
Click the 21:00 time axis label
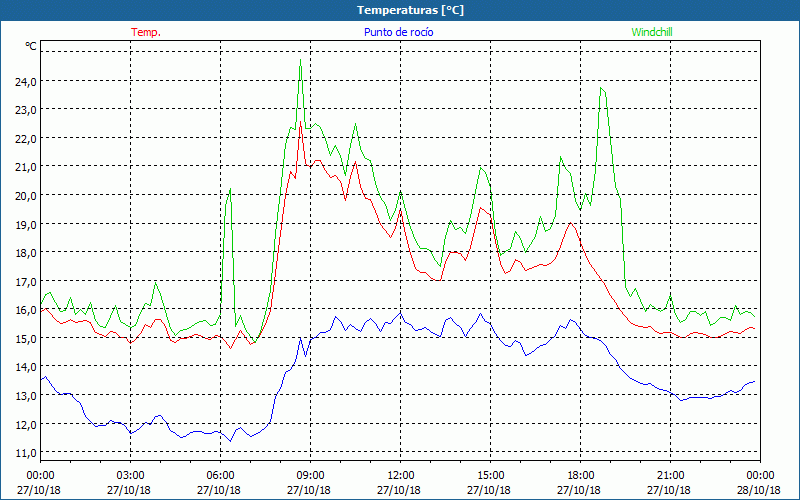click(x=670, y=476)
